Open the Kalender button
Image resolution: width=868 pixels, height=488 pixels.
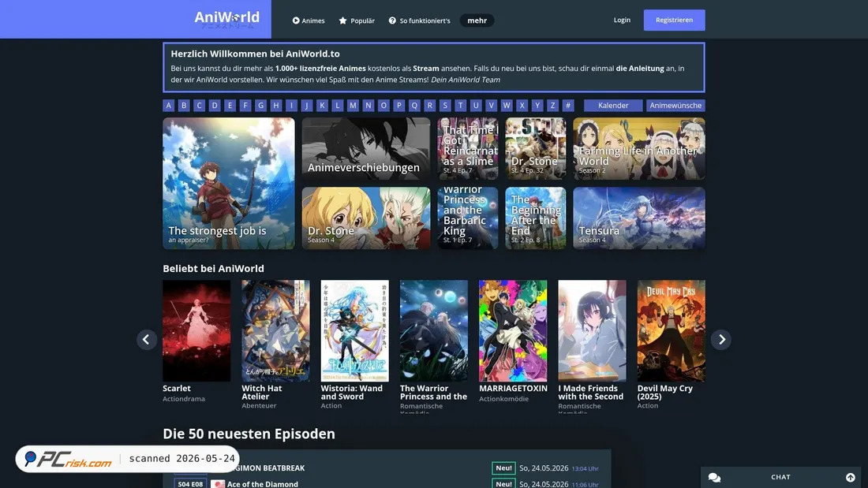point(613,105)
